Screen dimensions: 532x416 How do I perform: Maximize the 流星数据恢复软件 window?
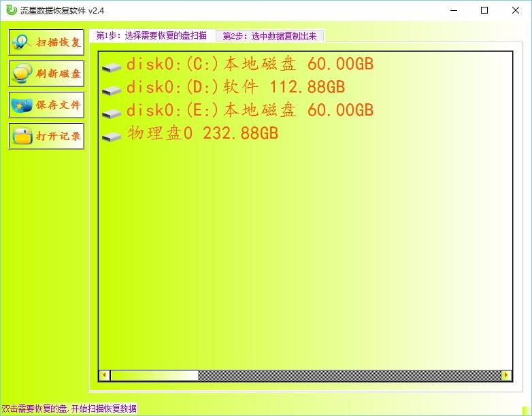click(x=484, y=10)
